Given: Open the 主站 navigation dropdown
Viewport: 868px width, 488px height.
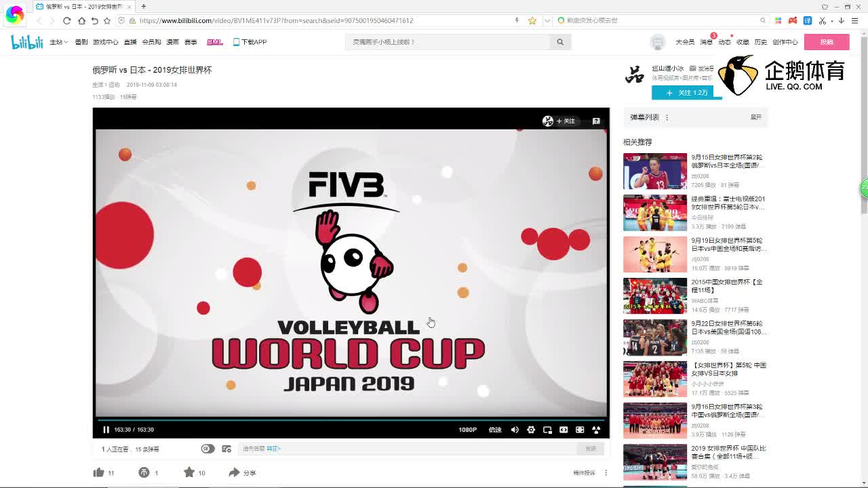Looking at the screenshot, I should point(58,42).
